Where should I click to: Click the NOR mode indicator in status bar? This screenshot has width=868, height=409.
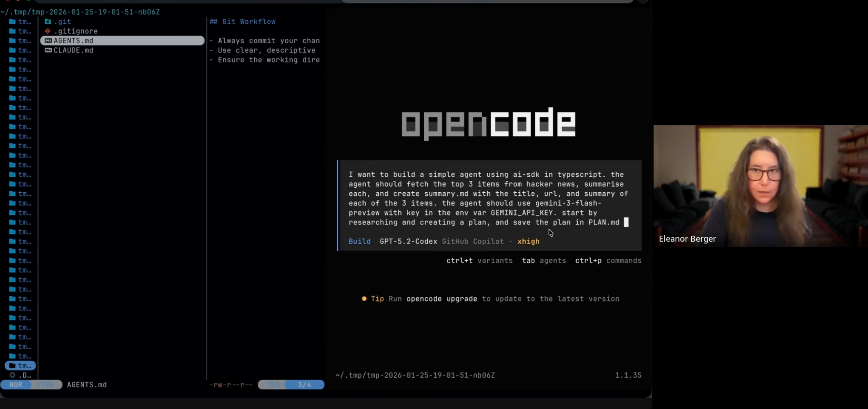(16, 384)
